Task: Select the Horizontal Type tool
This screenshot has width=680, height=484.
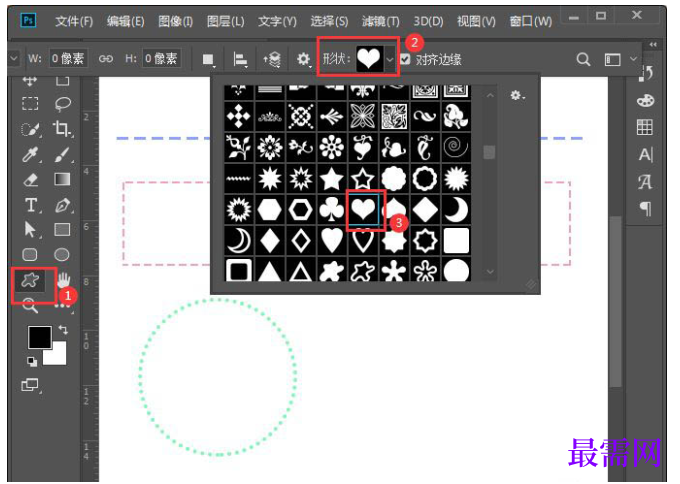Action: pos(31,205)
